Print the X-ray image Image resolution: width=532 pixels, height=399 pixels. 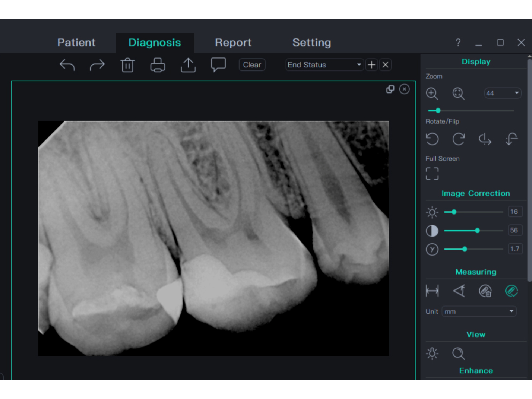(158, 65)
